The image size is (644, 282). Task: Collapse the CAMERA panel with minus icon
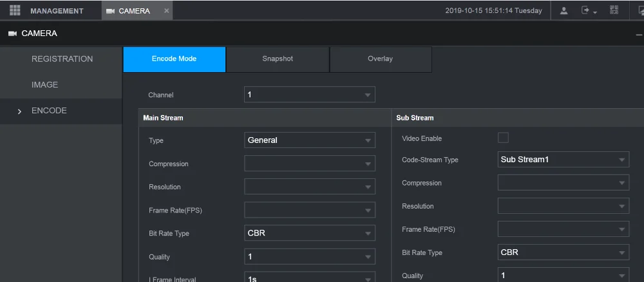tap(638, 34)
